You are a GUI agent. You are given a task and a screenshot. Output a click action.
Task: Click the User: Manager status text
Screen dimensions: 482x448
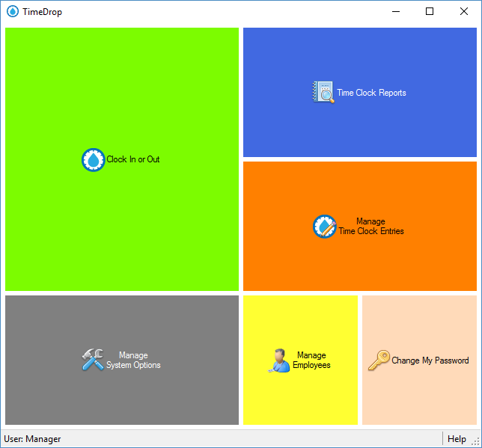[x=32, y=439]
